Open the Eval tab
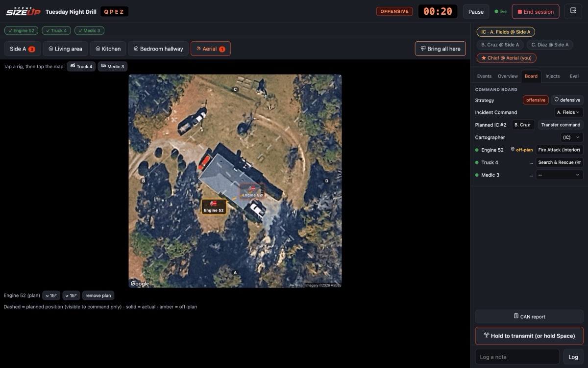The width and height of the screenshot is (588, 368). click(x=574, y=76)
